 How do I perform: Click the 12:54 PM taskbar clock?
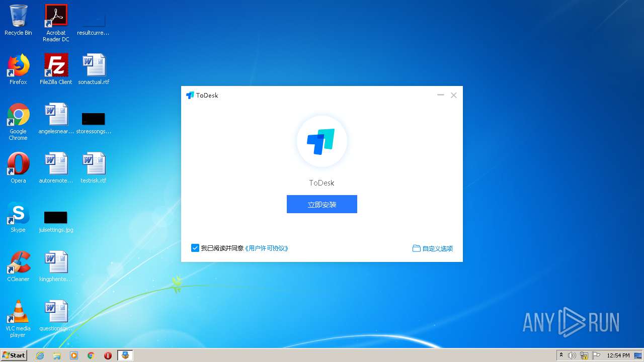(618, 355)
